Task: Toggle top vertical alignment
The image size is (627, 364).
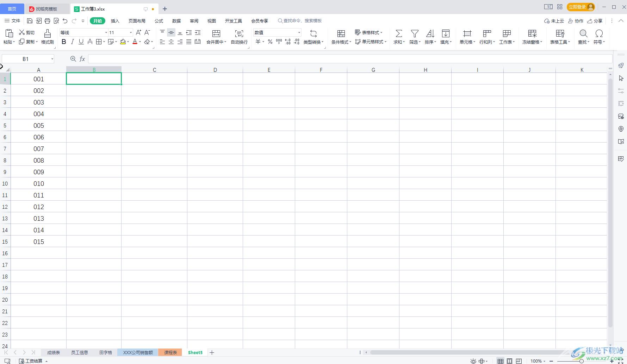Action: pyautogui.click(x=162, y=32)
